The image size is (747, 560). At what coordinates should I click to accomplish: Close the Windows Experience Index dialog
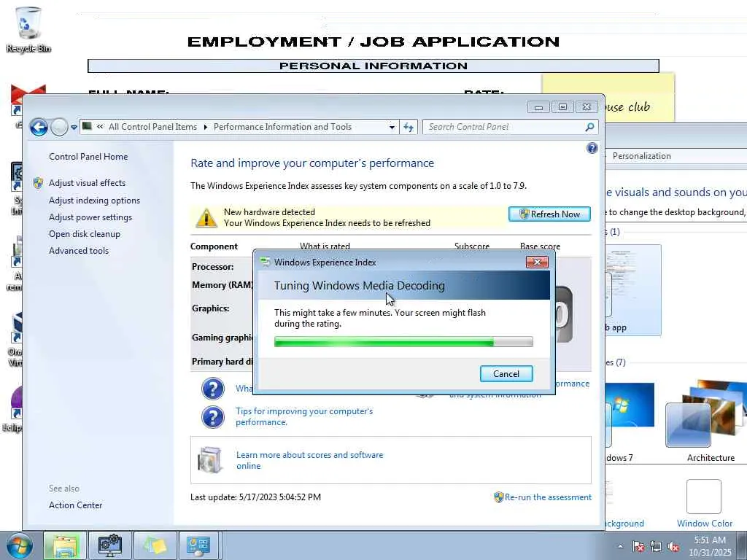[x=537, y=262]
